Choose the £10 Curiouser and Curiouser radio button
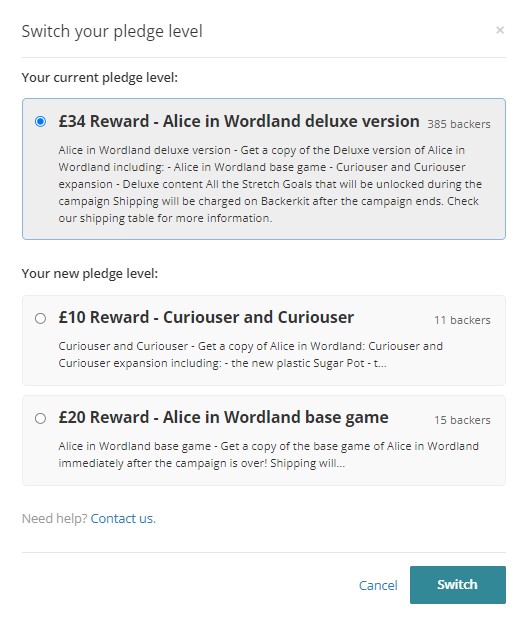Screen dimensions: 530x620 40,318
